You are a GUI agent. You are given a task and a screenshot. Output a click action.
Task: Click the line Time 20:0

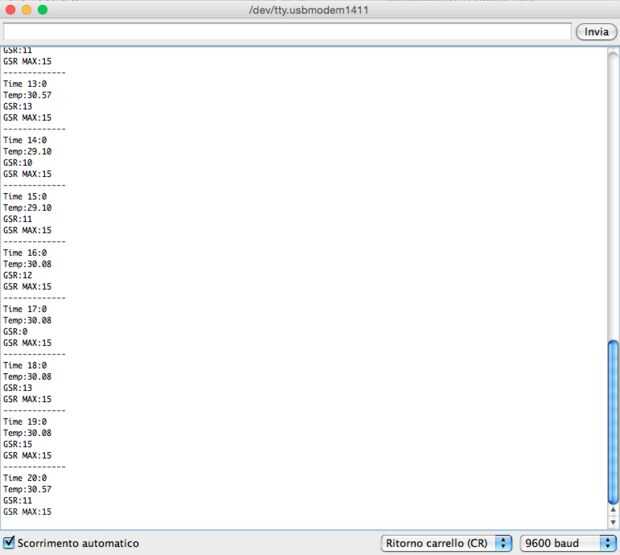coord(25,478)
